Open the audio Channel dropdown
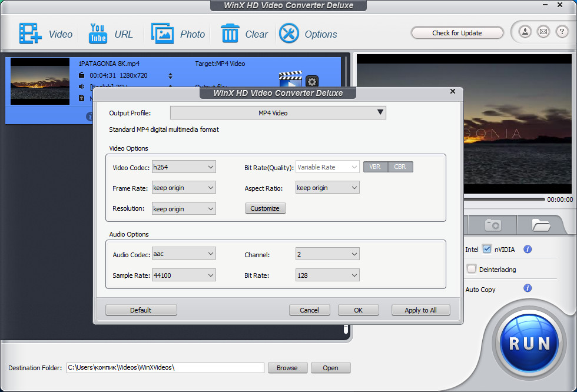 pos(327,254)
